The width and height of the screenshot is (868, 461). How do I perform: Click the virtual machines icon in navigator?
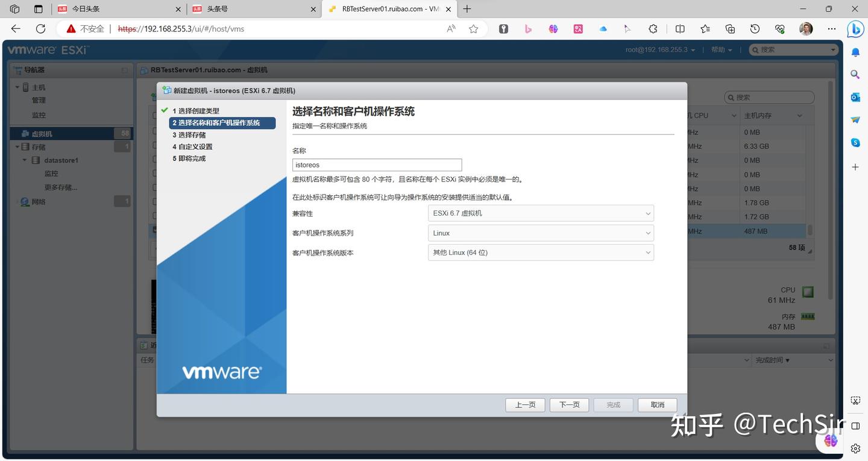pyautogui.click(x=25, y=134)
